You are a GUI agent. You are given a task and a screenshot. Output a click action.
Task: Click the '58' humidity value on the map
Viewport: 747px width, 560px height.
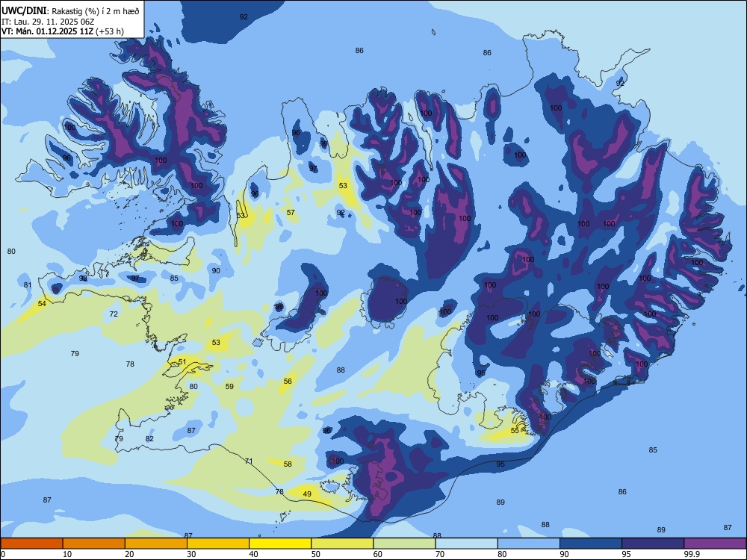pyautogui.click(x=288, y=464)
